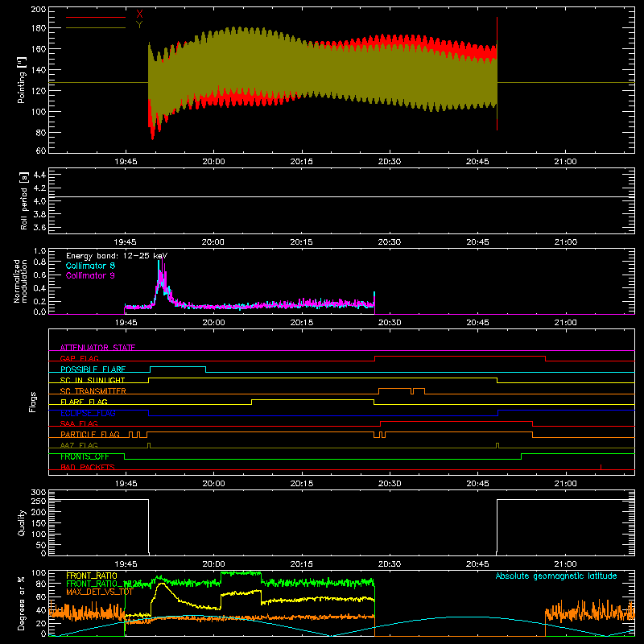Click the 4.4 tick on the Roll period axis

coord(39,175)
